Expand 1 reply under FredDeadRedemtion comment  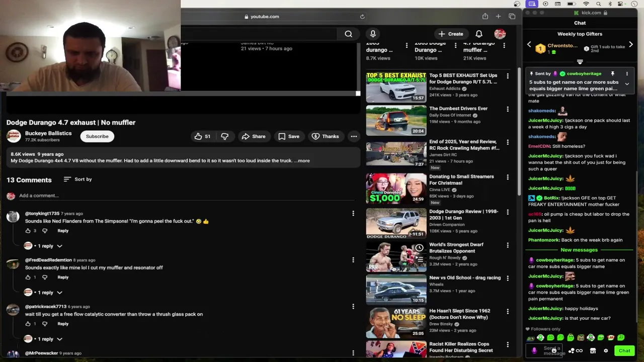pos(43,292)
